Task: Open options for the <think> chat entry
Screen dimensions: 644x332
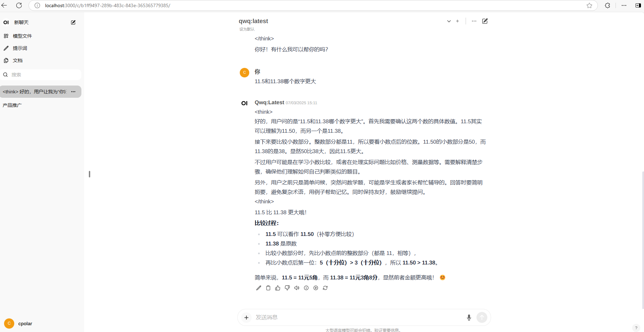Action: pos(73,92)
